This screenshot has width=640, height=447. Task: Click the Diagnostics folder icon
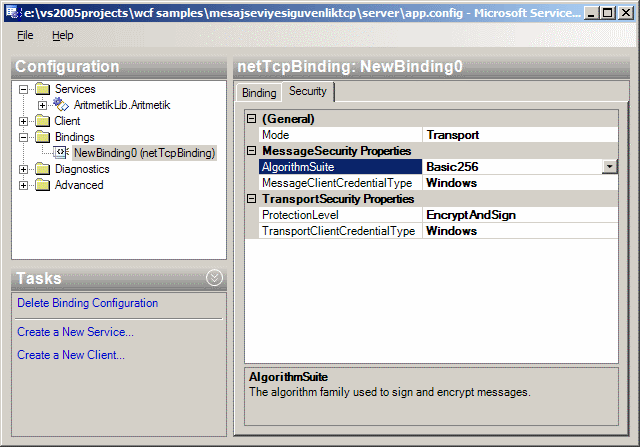click(x=43, y=169)
